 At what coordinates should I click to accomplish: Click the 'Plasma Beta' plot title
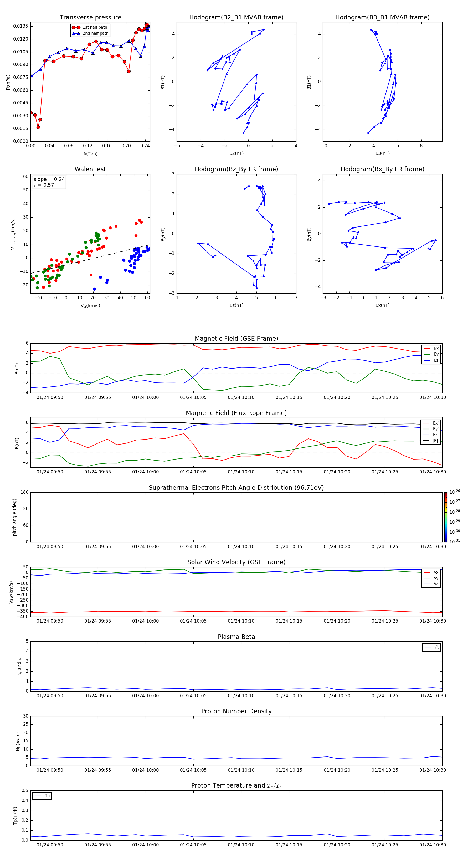pos(236,637)
